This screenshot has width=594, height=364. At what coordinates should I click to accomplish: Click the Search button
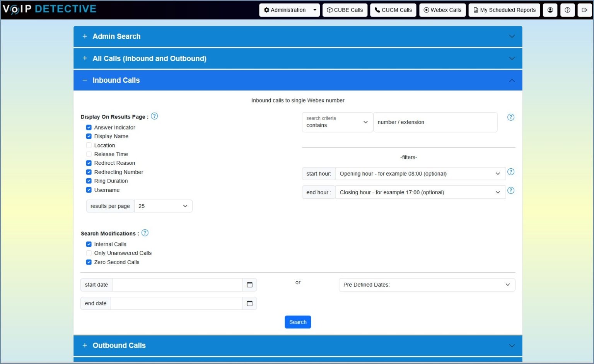coord(298,322)
